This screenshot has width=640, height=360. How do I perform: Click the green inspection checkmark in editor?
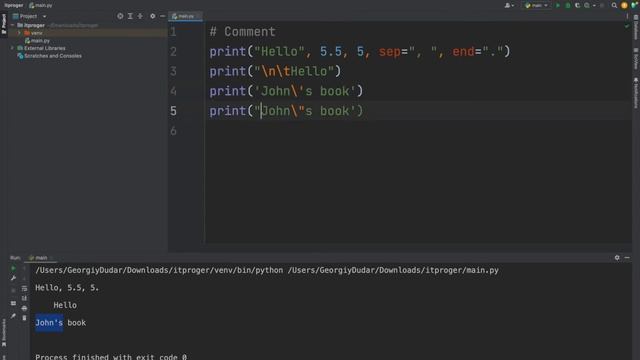pyautogui.click(x=627, y=26)
